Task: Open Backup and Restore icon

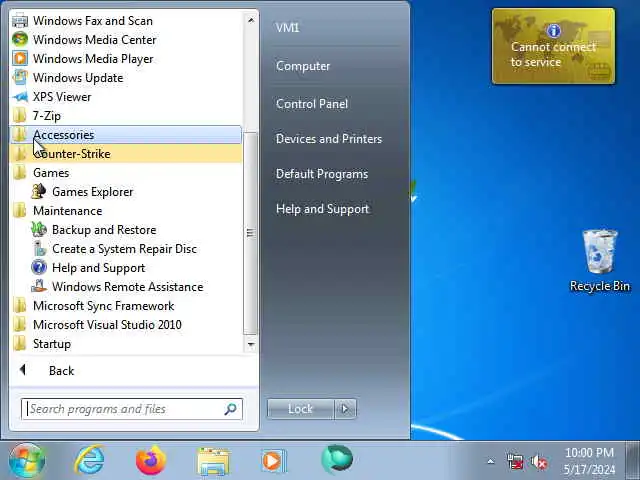Action: 39,229
